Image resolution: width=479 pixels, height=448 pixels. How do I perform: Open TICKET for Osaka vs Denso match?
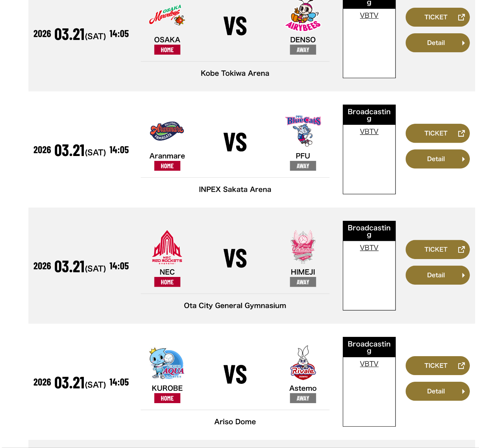(x=437, y=17)
